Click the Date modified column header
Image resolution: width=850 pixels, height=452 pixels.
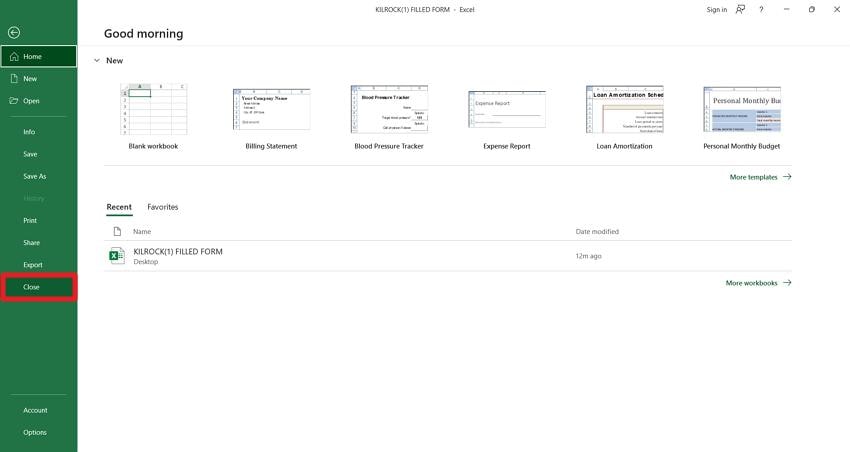point(597,231)
